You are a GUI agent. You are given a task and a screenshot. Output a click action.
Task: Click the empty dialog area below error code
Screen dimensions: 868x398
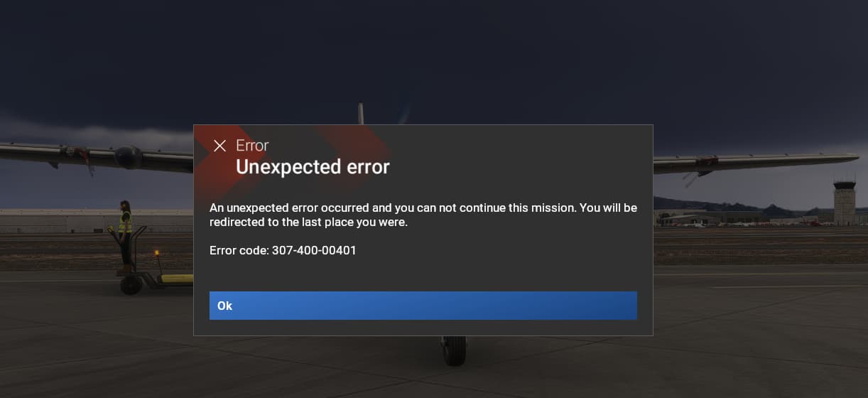click(x=423, y=274)
